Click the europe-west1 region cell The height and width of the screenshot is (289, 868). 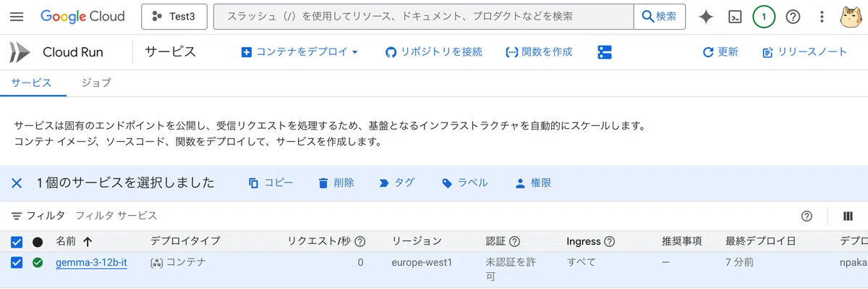pyautogui.click(x=422, y=262)
